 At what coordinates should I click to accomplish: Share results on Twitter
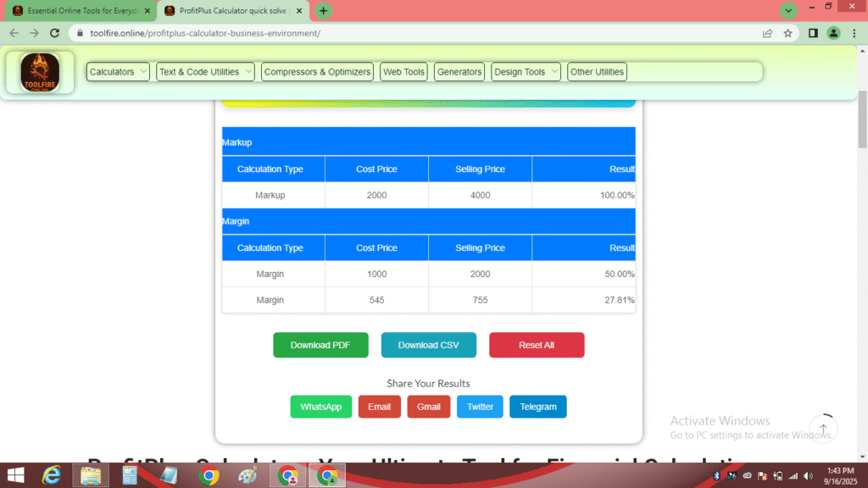(480, 407)
